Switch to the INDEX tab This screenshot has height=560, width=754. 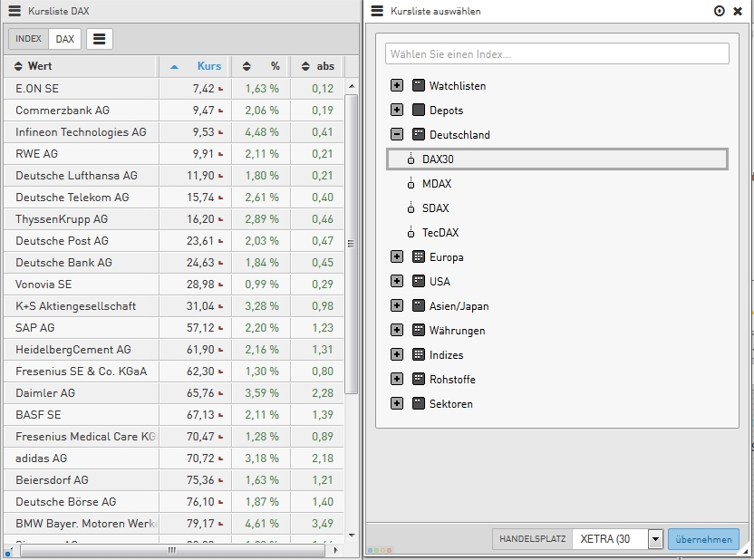[28, 39]
